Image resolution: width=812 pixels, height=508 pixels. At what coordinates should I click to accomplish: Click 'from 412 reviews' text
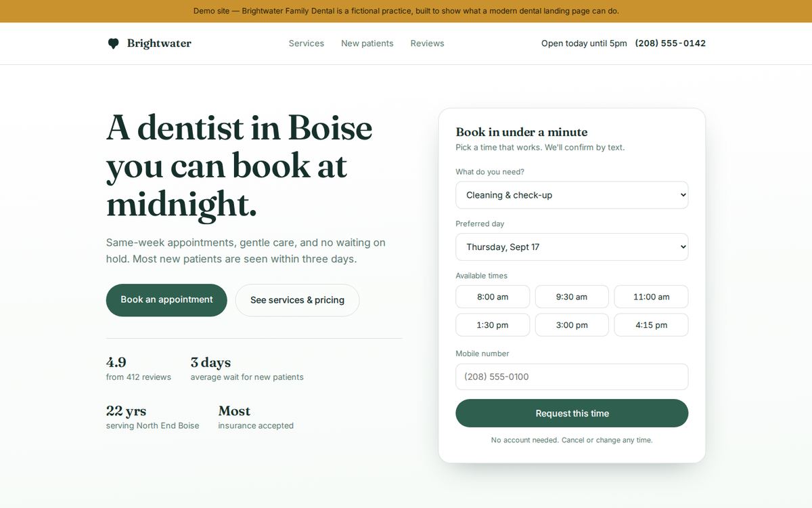(x=139, y=377)
